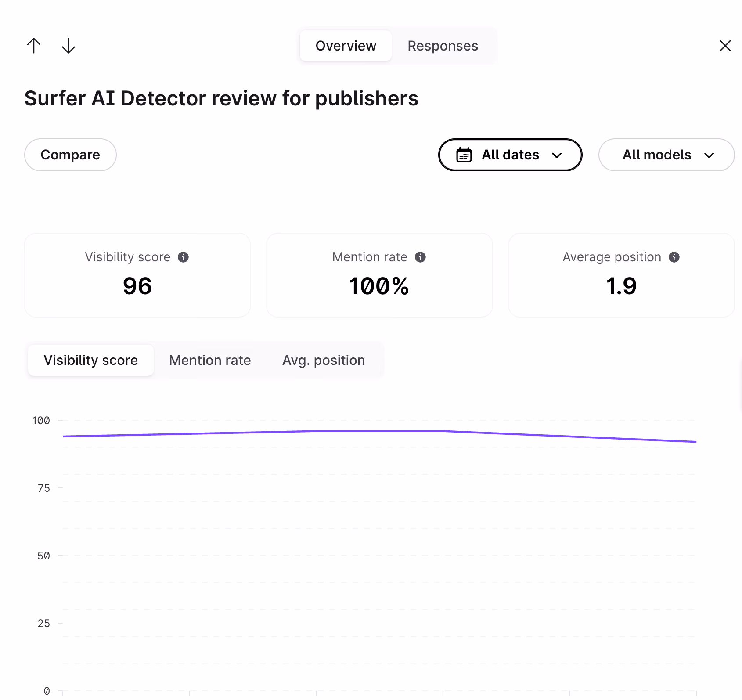Show the Mention rate chart
Image resolution: width=742 pixels, height=700 pixels.
tap(210, 360)
